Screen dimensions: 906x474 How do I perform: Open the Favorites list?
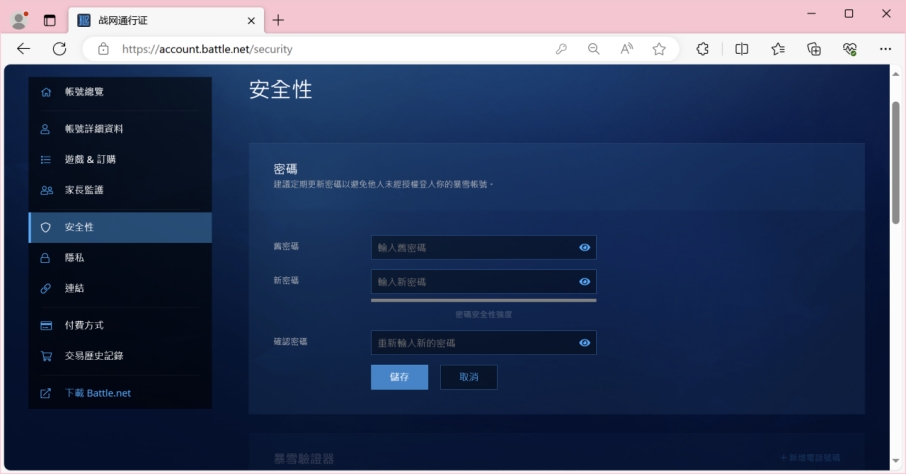[778, 49]
